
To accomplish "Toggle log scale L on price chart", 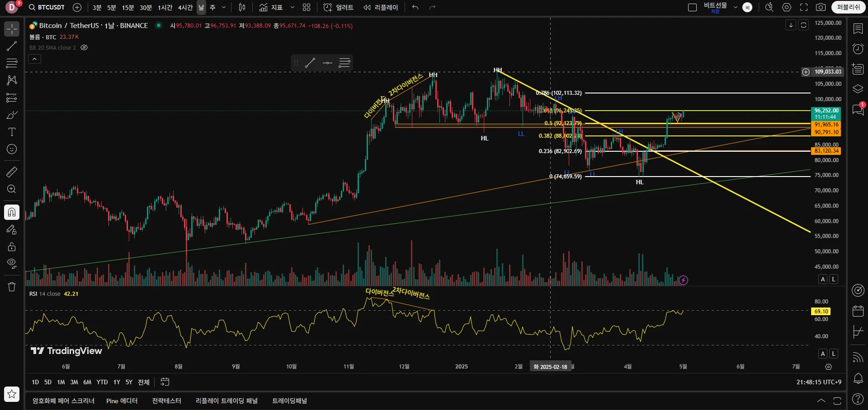I will 834,279.
